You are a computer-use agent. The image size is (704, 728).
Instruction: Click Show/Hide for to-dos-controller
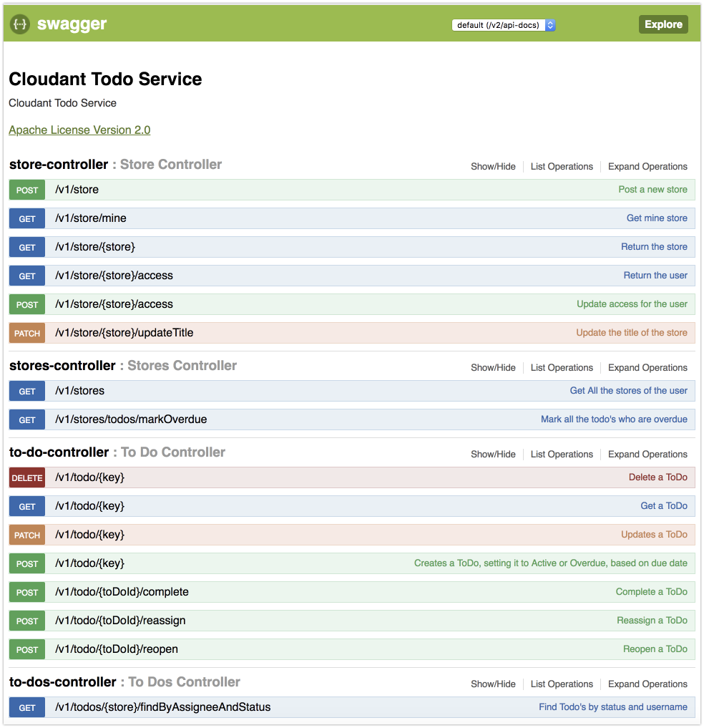pyautogui.click(x=493, y=684)
